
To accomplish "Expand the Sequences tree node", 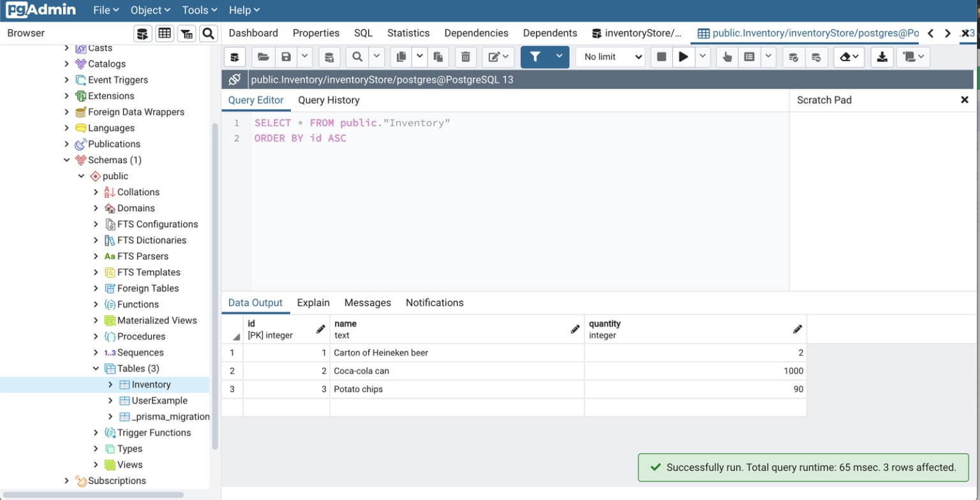I will tap(96, 353).
